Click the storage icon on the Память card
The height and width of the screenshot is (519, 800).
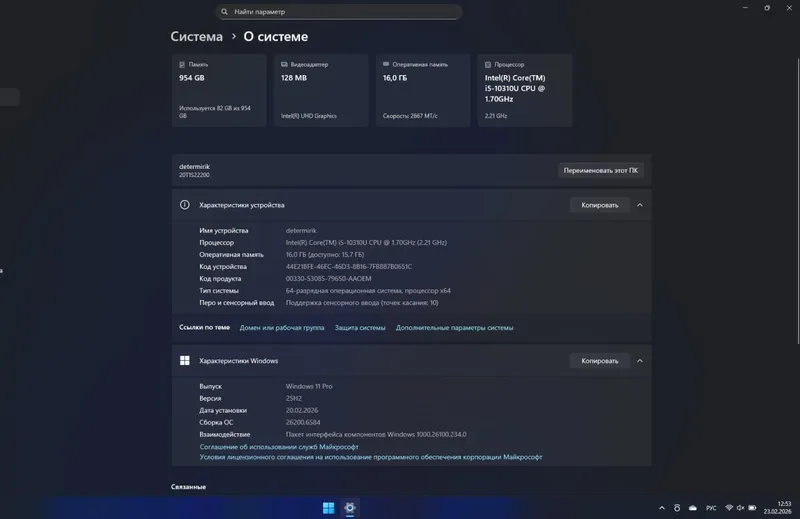[x=182, y=65]
